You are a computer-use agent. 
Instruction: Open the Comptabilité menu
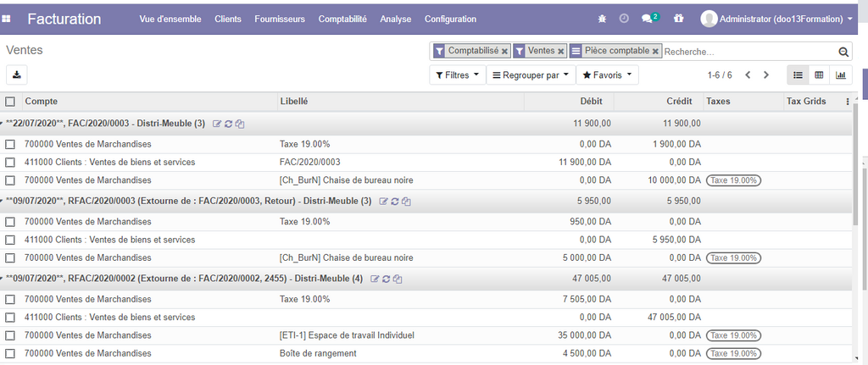pyautogui.click(x=342, y=19)
